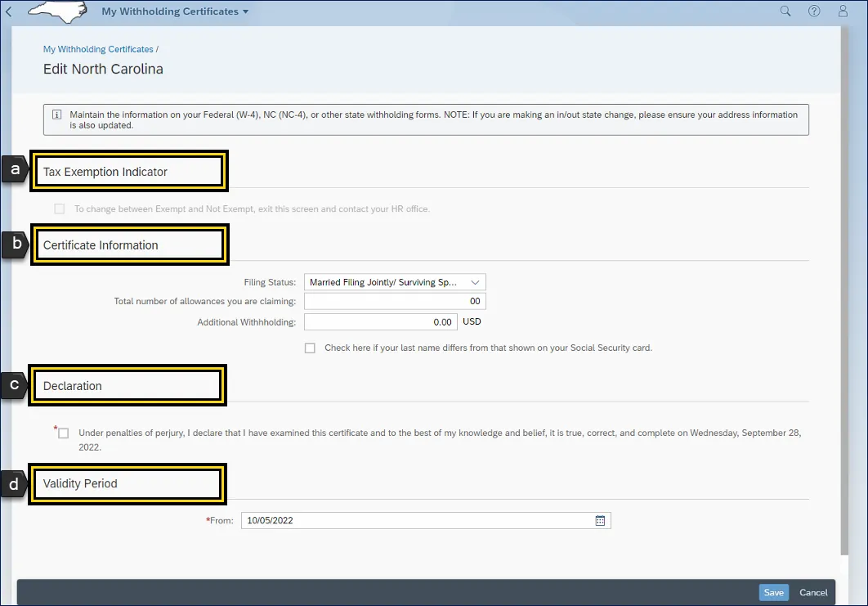The image size is (868, 606).
Task: Click the Certificate Information heading
Action: pyautogui.click(x=101, y=245)
